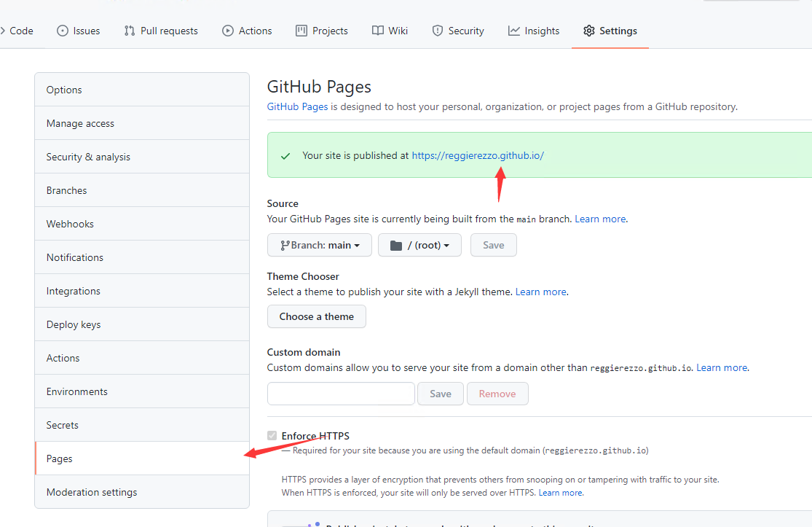Viewport: 812px width, 527px height.
Task: Click the Issues circle icon
Action: point(62,31)
